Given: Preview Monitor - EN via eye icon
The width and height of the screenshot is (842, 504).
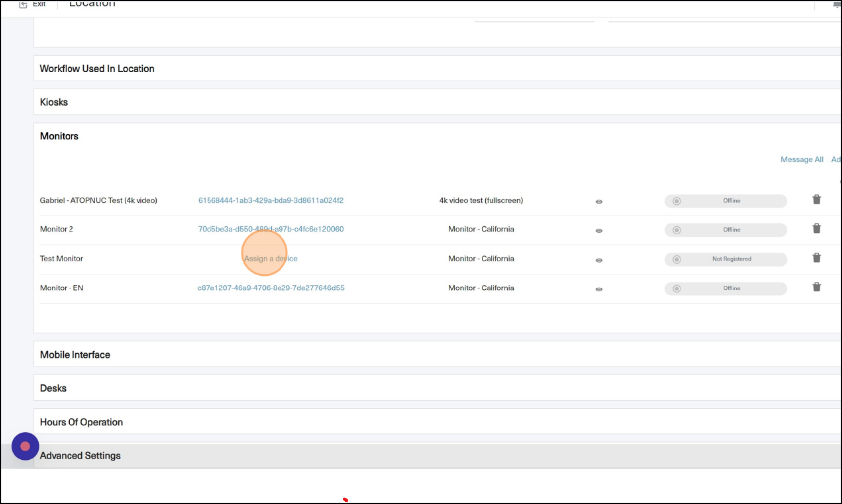Looking at the screenshot, I should coord(599,289).
